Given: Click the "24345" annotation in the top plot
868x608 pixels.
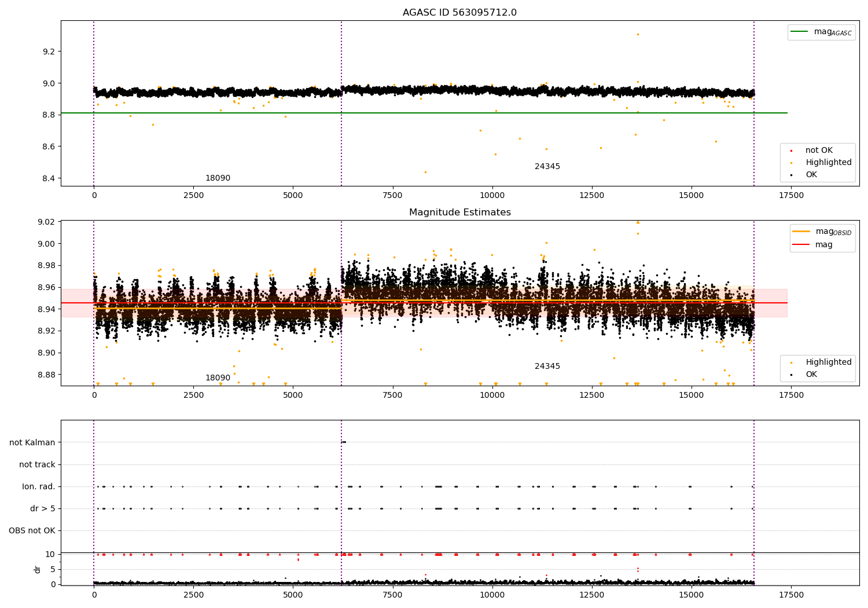Looking at the screenshot, I should (547, 167).
